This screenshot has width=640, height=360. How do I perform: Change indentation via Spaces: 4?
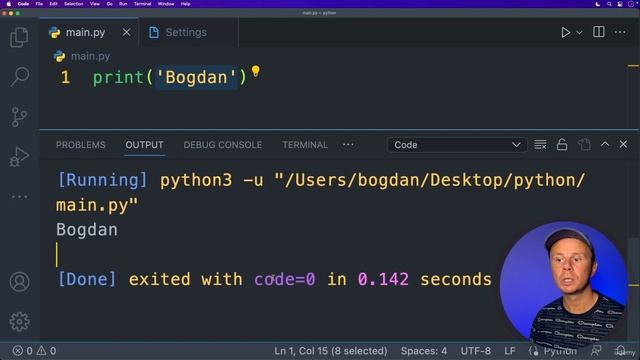pyautogui.click(x=424, y=351)
